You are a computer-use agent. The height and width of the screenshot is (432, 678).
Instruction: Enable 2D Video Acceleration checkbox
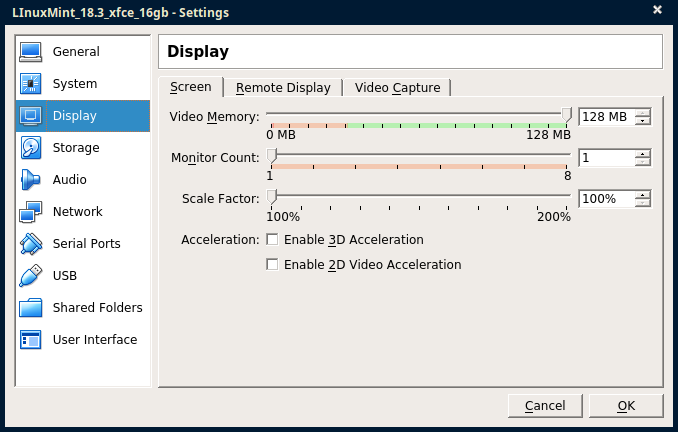[x=272, y=264]
